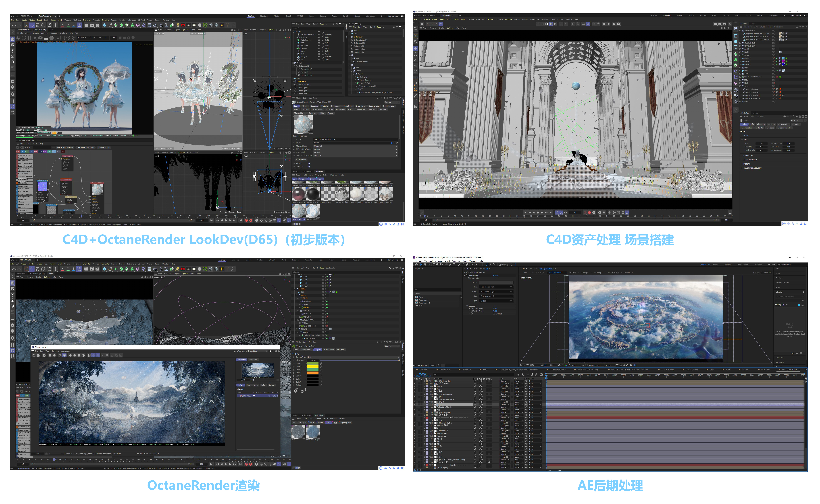Click X axis lock icon in P03_MCV toolbar
Image resolution: width=820 pixels, height=504 pixels.
(x=62, y=269)
